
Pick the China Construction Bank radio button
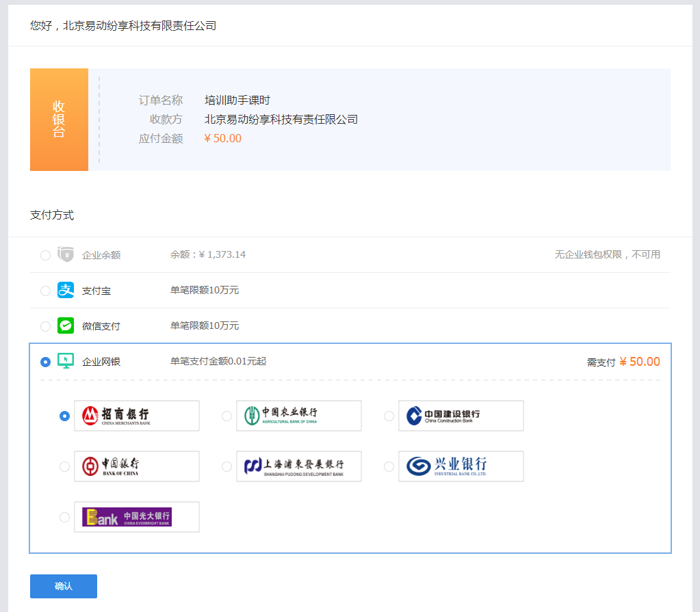pos(389,416)
